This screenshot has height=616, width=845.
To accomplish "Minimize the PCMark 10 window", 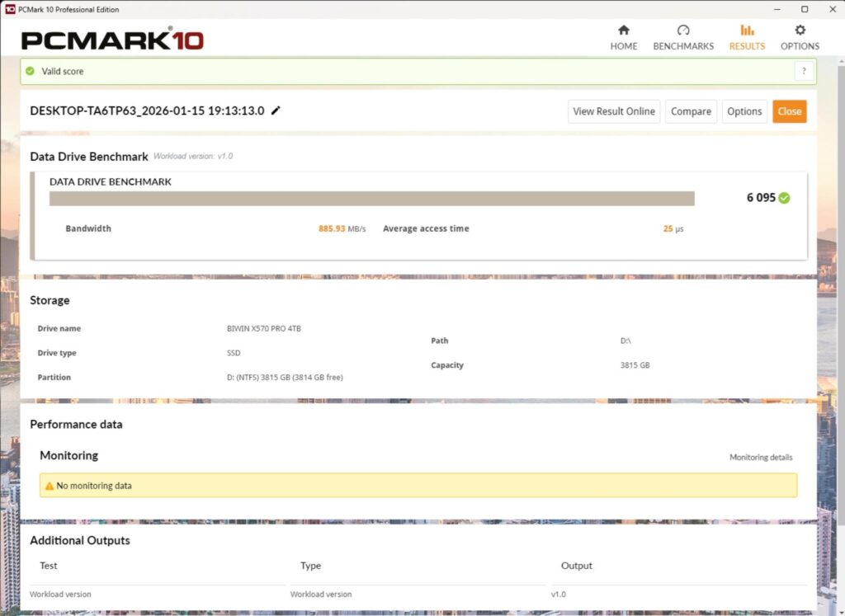I will [777, 9].
